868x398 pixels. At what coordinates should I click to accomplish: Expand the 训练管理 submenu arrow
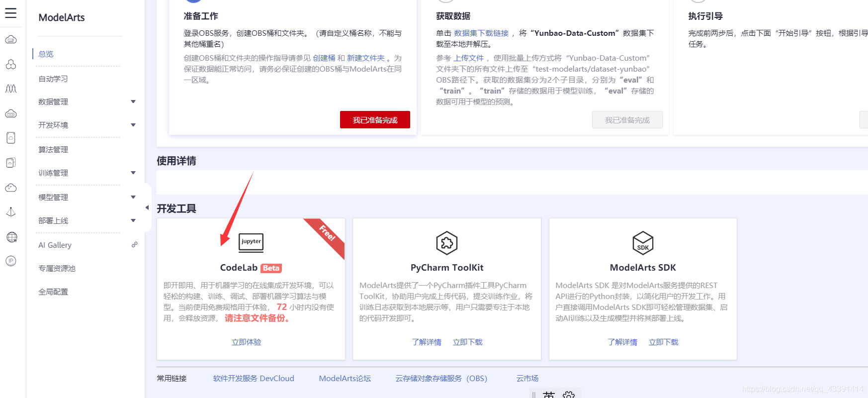133,173
